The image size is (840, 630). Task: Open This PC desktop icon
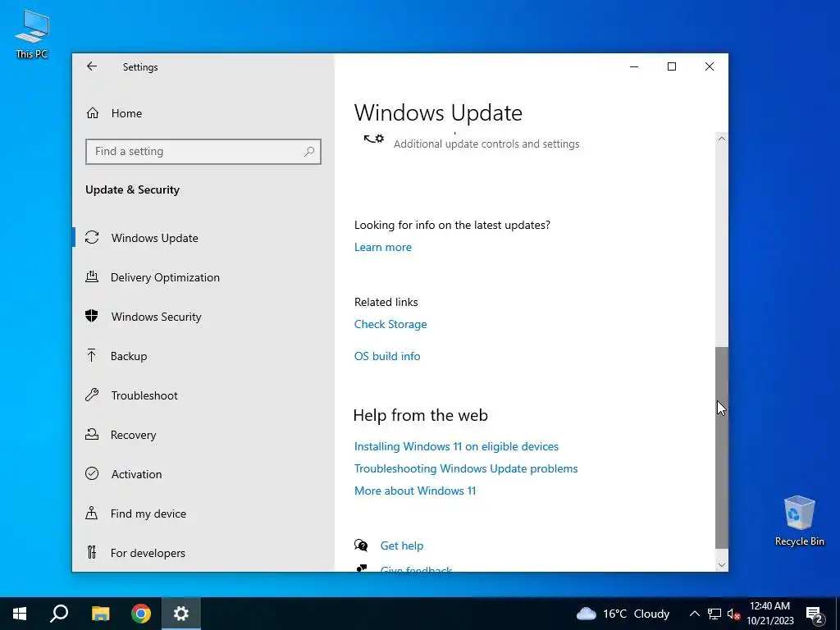(32, 34)
